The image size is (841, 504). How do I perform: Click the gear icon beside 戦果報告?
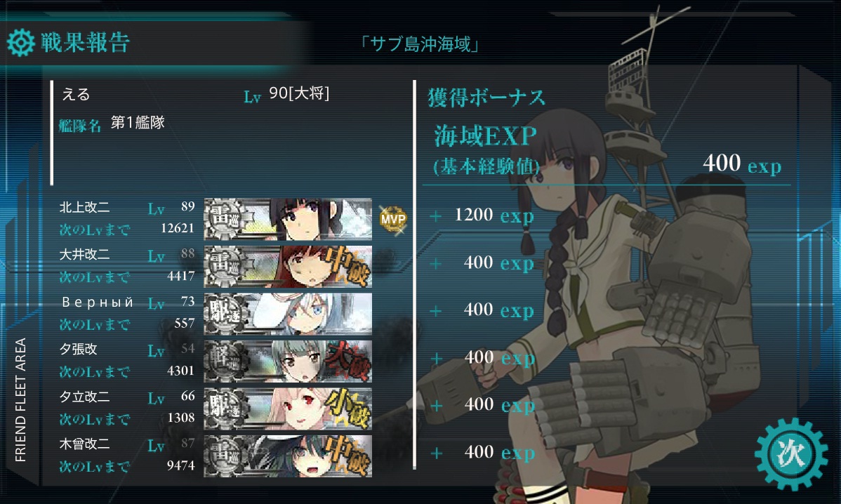(21, 42)
